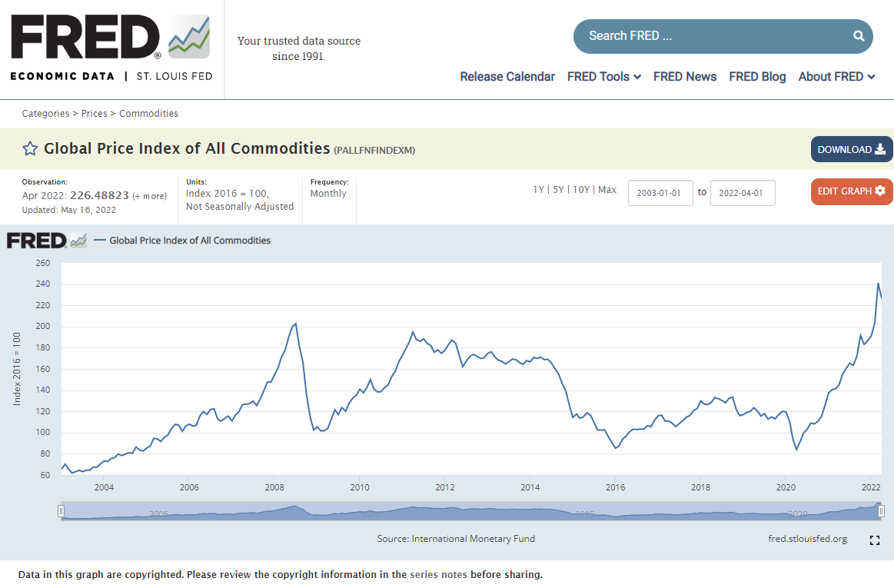Select the Max date range

click(x=607, y=189)
